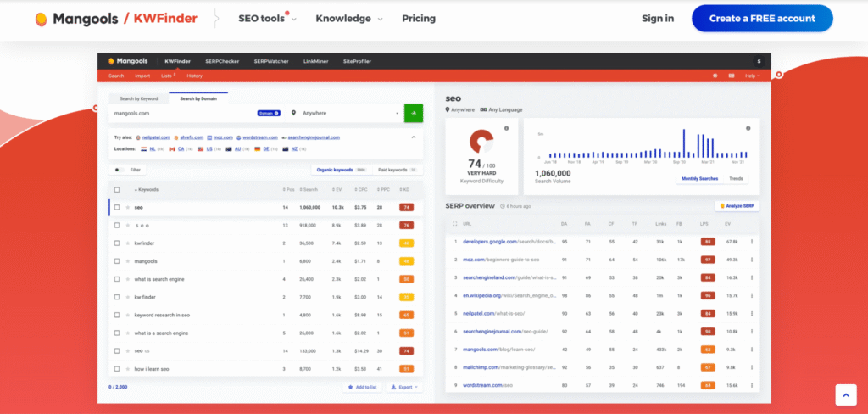The image size is (868, 414).
Task: Click the LPS badge 97 for moz.com
Action: click(708, 260)
